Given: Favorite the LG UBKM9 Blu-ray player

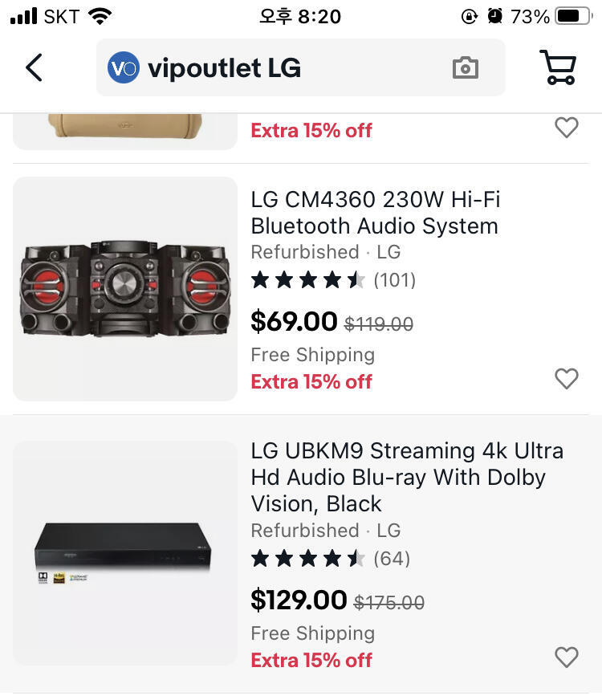Looking at the screenshot, I should point(567,657).
